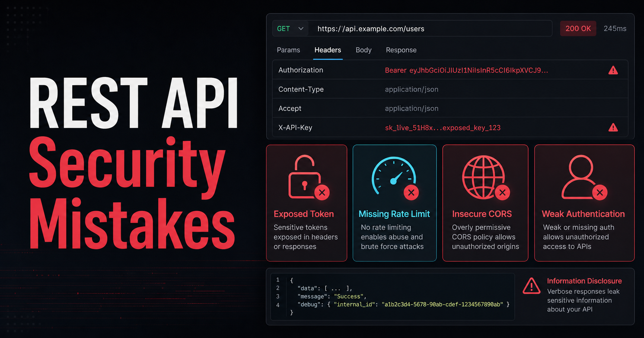The height and width of the screenshot is (338, 644).
Task: Switch to the Body tab
Action: pyautogui.click(x=364, y=50)
